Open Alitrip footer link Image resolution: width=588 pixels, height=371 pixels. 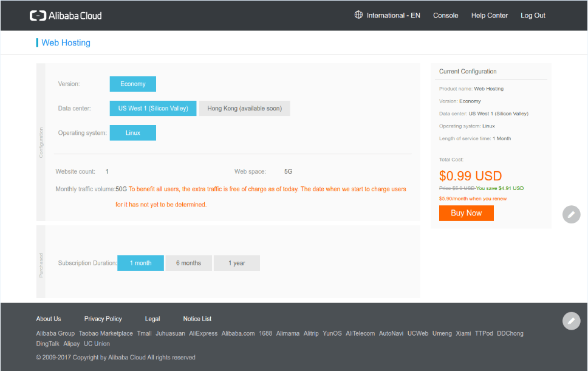click(x=311, y=333)
